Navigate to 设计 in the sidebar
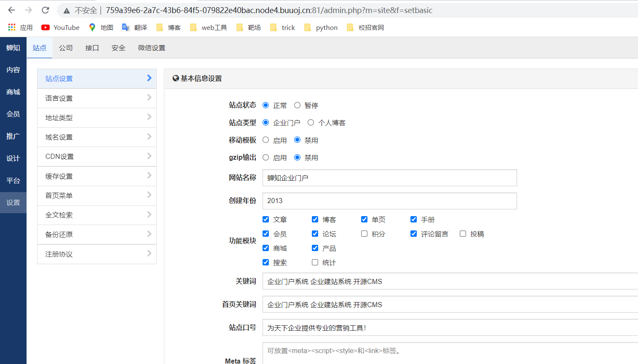 pos(13,158)
